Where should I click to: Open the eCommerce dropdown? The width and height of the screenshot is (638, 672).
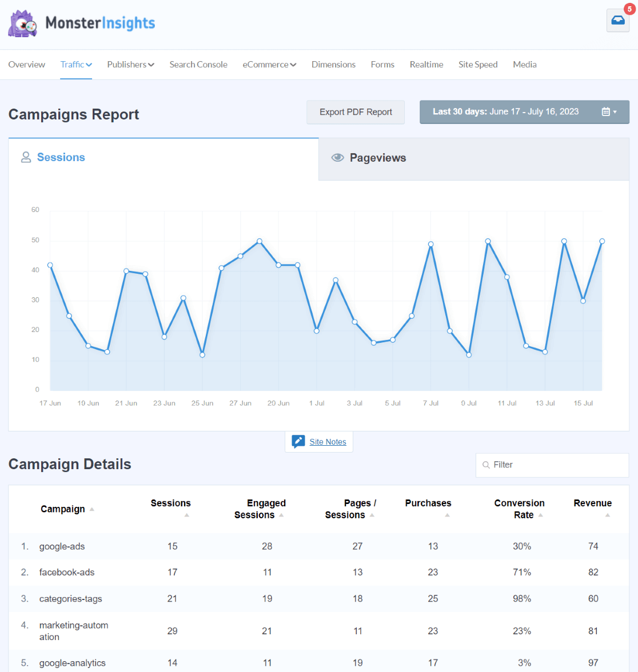(x=269, y=65)
